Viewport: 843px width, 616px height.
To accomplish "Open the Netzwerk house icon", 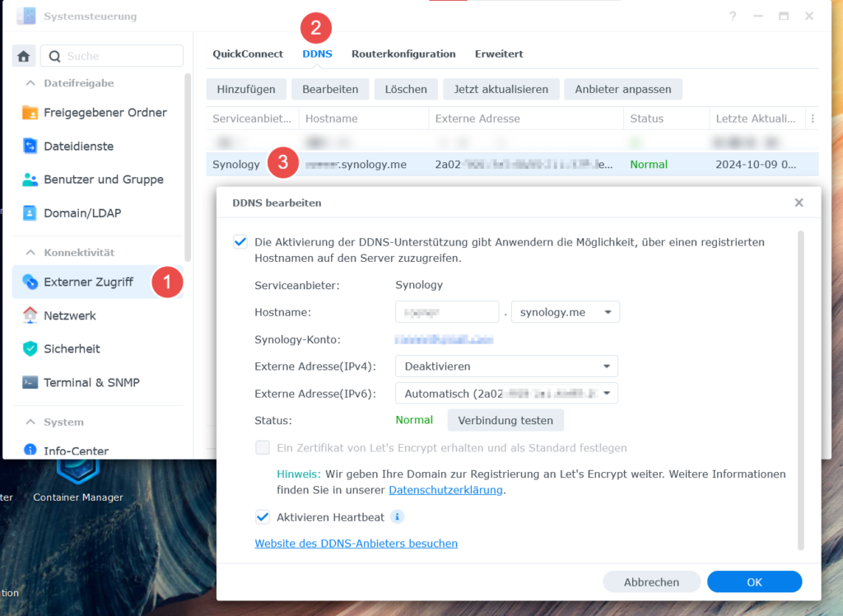I will [x=30, y=315].
